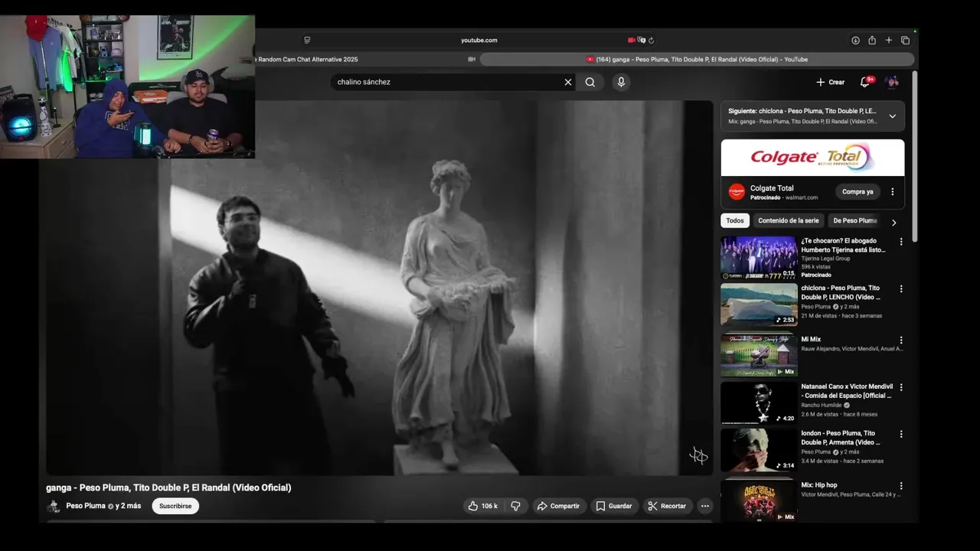Click the video player to pause
This screenshot has height=551, width=980.
(379, 288)
